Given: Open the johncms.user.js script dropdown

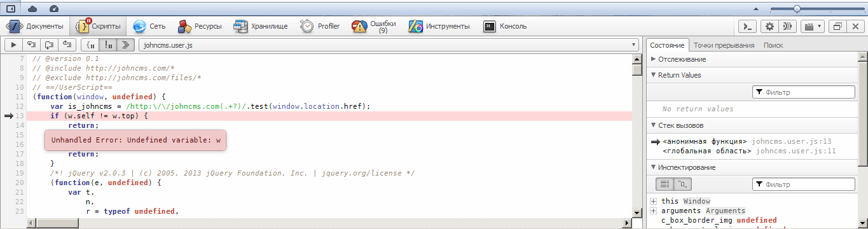Looking at the screenshot, I should (x=389, y=45).
